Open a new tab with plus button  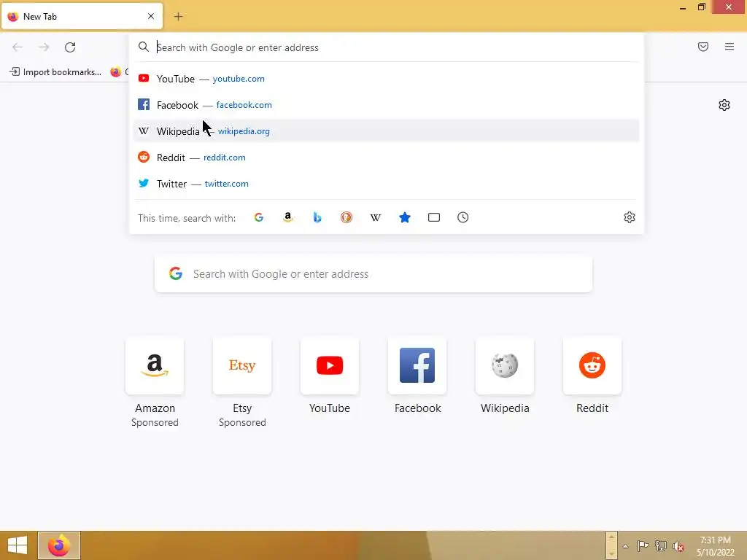pos(178,17)
